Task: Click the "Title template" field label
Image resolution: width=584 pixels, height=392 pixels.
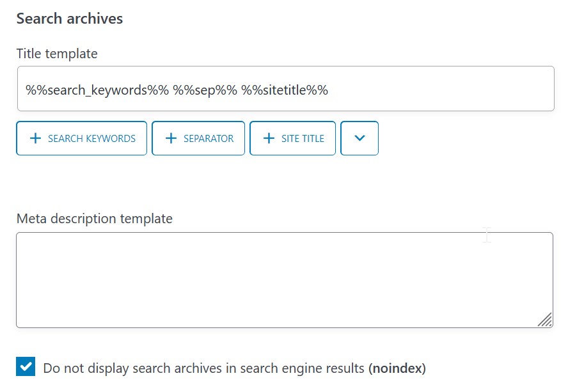Action: [57, 54]
